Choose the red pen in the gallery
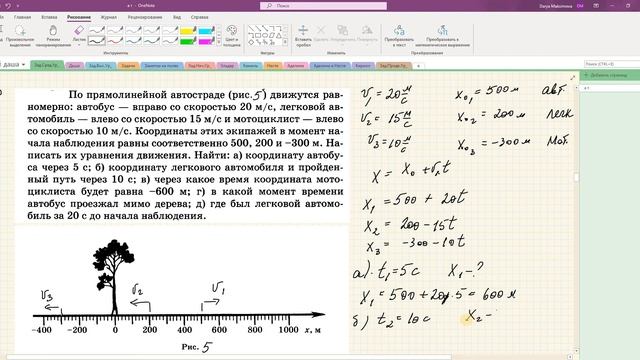640x360 pixels. tap(115, 40)
